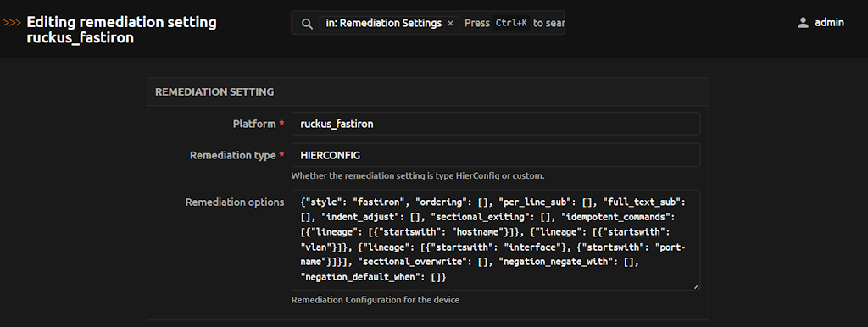This screenshot has height=327, width=868.
Task: Click the 'Remediation Configuration for the device' help text
Action: (x=376, y=301)
